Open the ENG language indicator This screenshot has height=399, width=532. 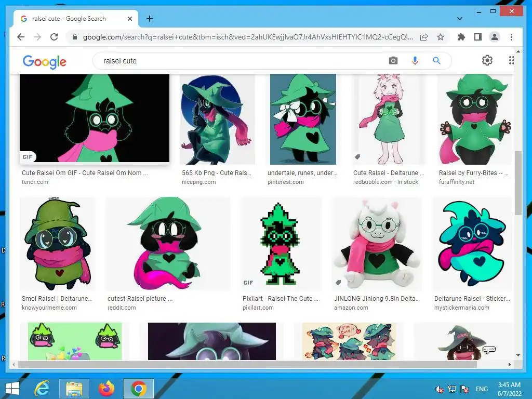point(482,389)
